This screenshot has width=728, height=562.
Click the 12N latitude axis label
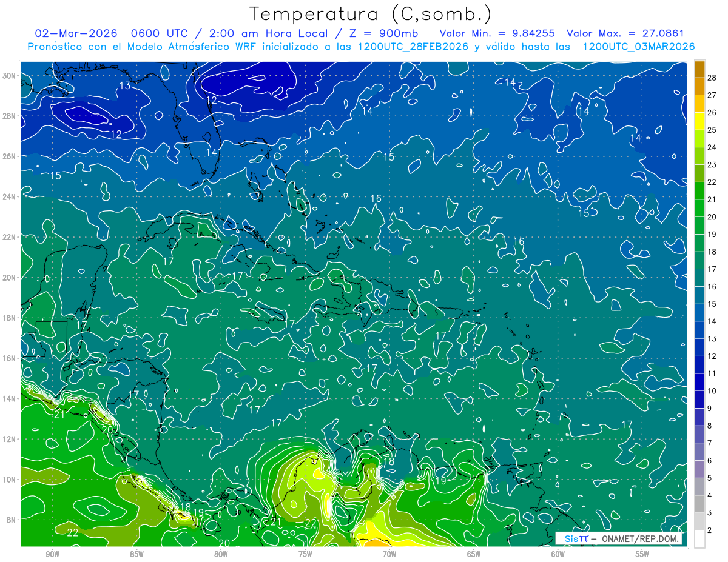coord(10,438)
